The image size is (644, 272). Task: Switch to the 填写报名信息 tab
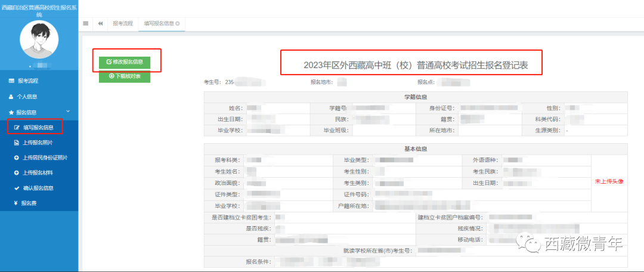tap(158, 23)
